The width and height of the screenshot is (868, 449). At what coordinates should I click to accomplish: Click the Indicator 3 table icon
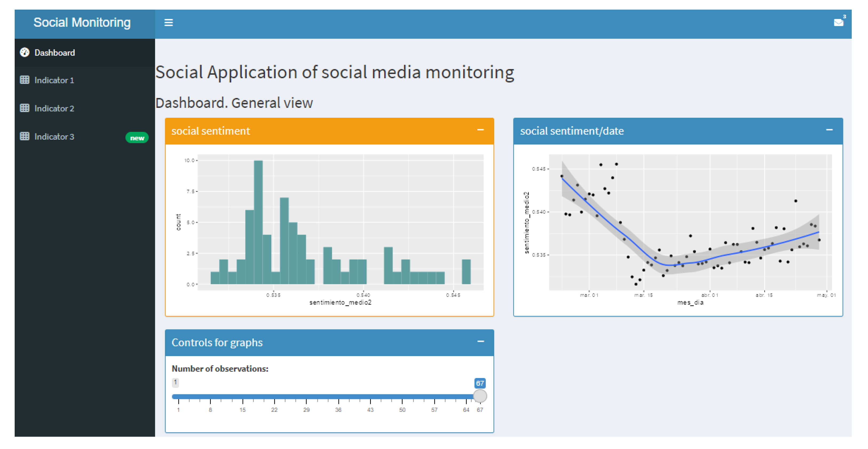[25, 136]
